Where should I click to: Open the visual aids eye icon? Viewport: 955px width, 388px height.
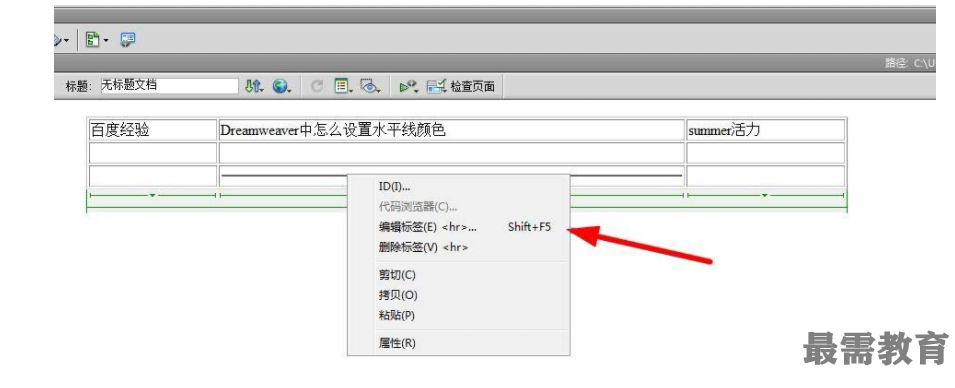click(370, 86)
